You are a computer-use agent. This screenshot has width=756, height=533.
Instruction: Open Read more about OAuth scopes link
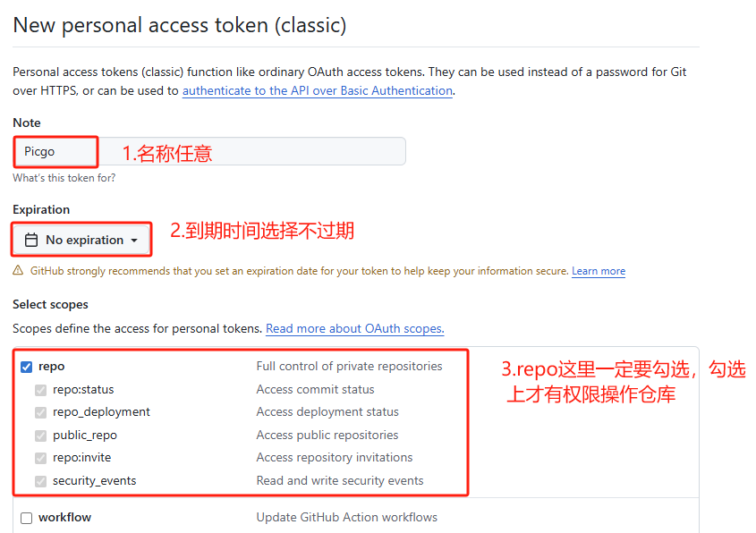click(354, 328)
